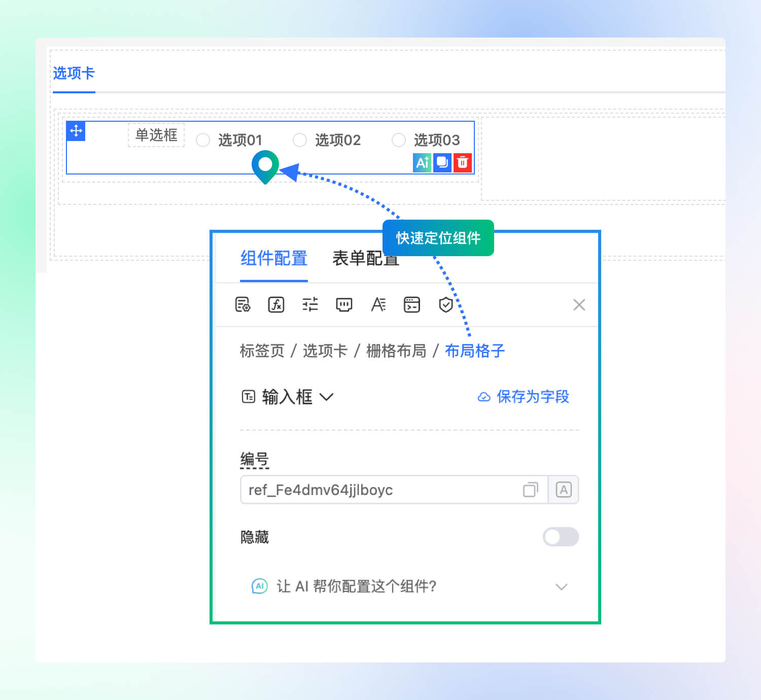Switch to the 组件配置 tab
Viewport: 761px width, 700px height.
[274, 259]
